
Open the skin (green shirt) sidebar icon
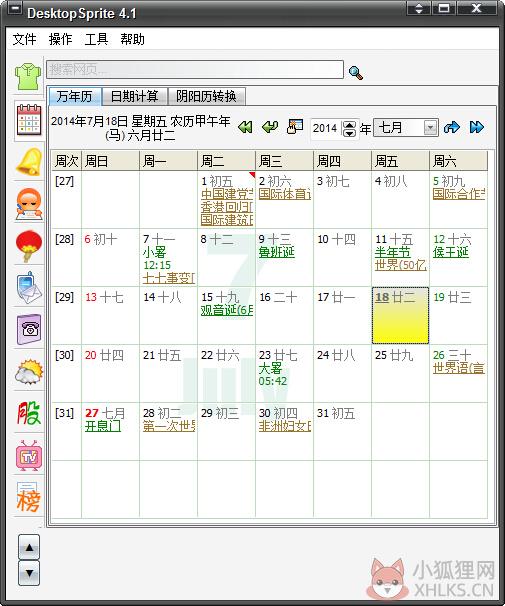click(28, 77)
